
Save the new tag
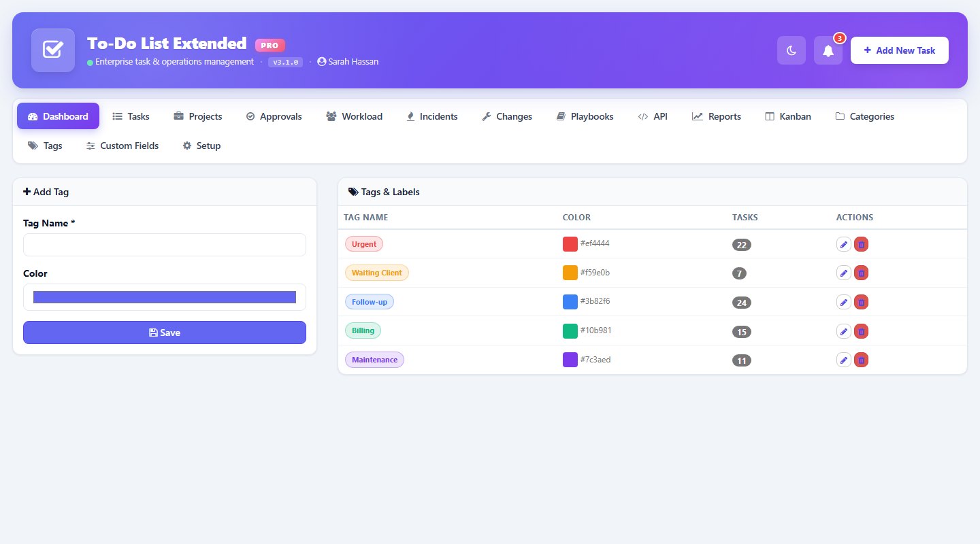[165, 333]
